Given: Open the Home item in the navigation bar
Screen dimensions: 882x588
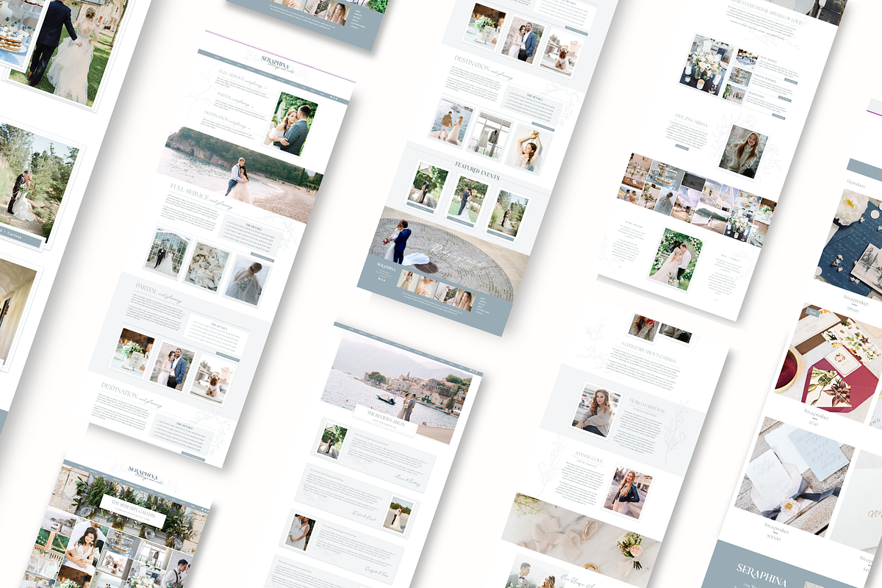Looking at the screenshot, I should tap(217, 57).
